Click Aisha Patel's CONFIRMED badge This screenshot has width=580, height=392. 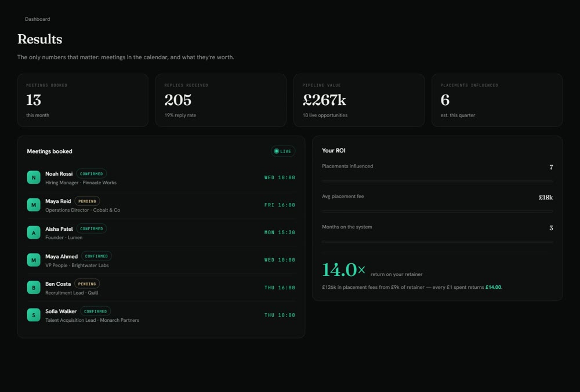[92, 229]
